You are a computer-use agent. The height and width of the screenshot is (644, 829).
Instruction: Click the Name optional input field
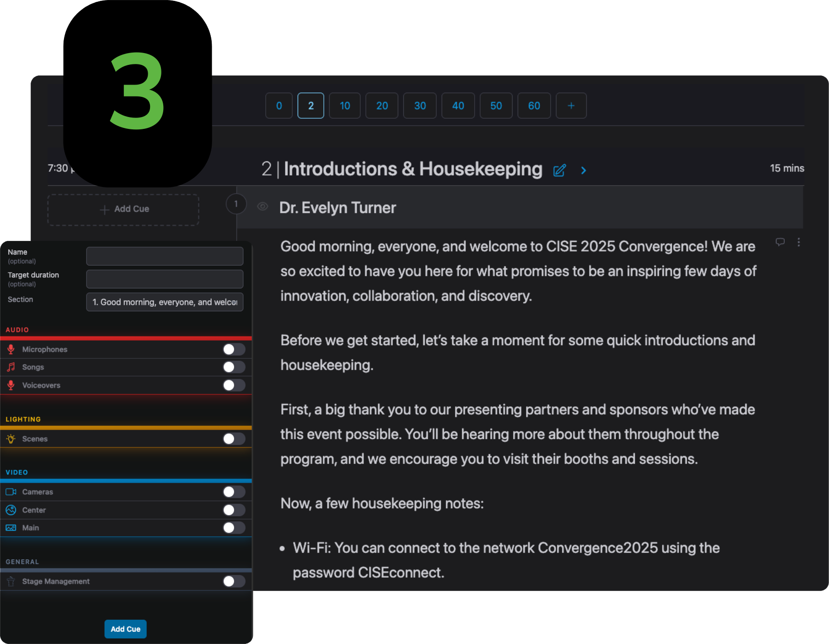coord(165,256)
